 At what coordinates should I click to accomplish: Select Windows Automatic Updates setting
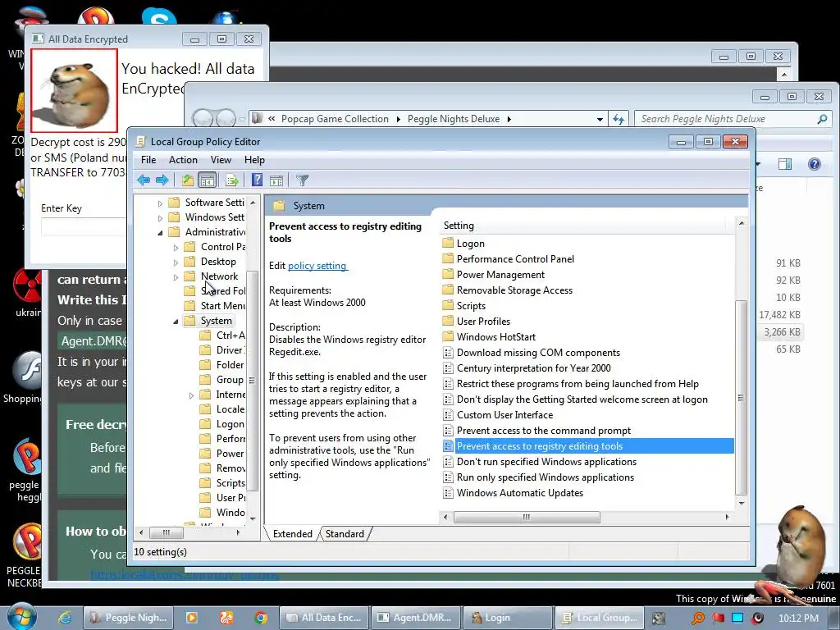point(514,493)
